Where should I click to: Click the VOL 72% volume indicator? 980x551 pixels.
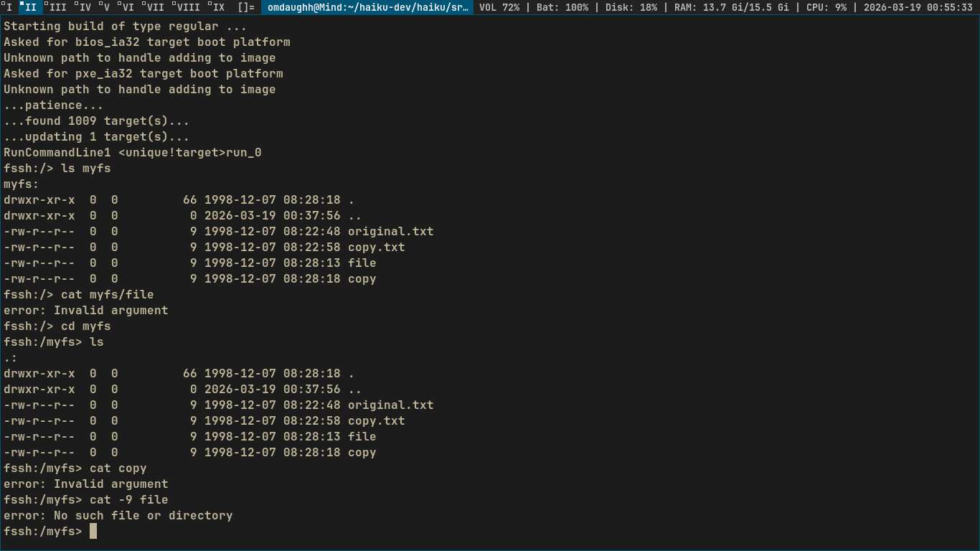coord(499,7)
